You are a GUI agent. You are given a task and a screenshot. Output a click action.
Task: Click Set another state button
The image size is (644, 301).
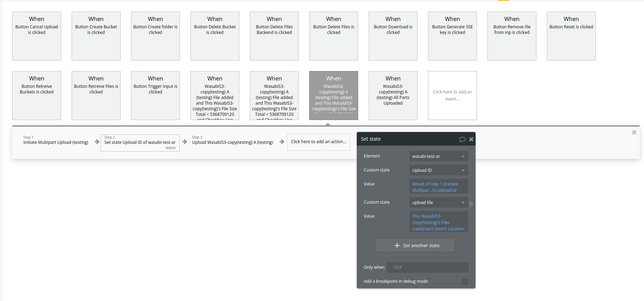(x=415, y=245)
